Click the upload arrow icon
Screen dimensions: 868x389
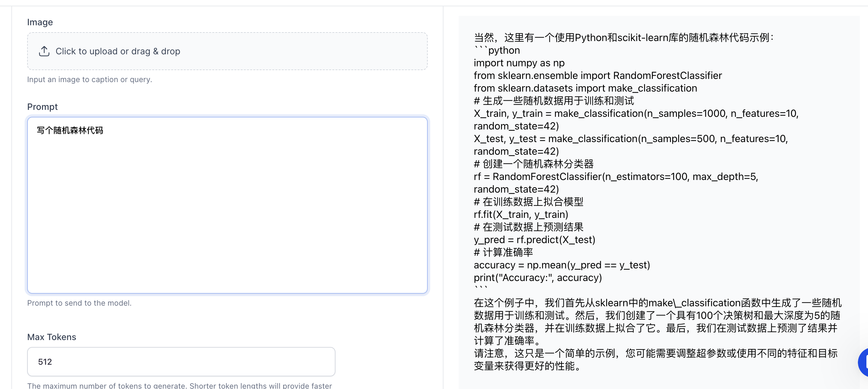pyautogui.click(x=44, y=51)
